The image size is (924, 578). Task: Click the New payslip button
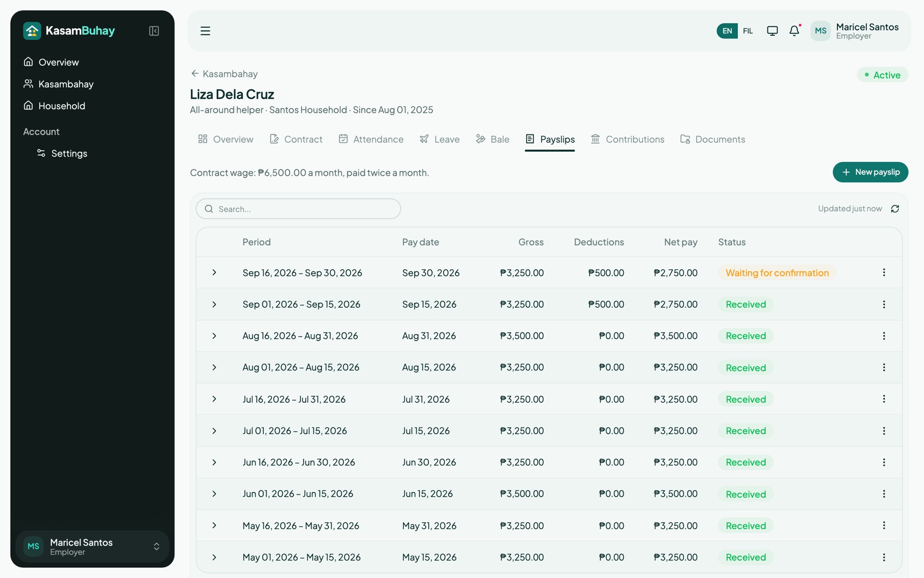point(870,172)
